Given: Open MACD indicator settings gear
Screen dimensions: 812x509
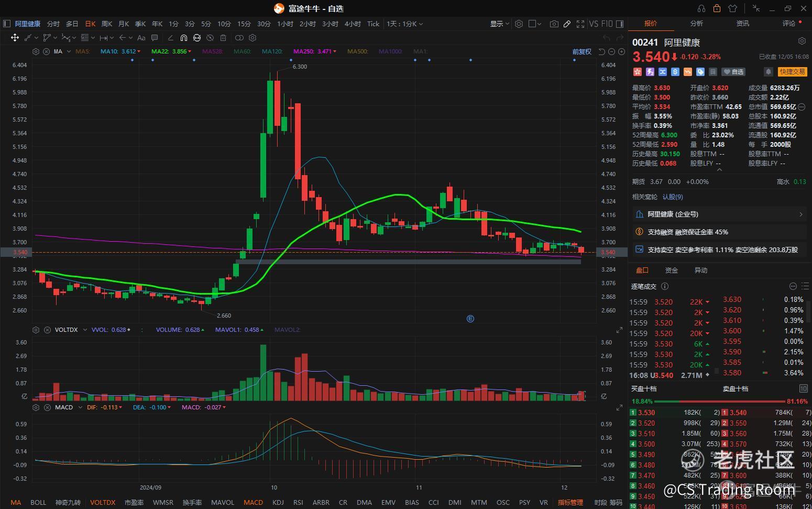Looking at the screenshot, I should point(36,407).
